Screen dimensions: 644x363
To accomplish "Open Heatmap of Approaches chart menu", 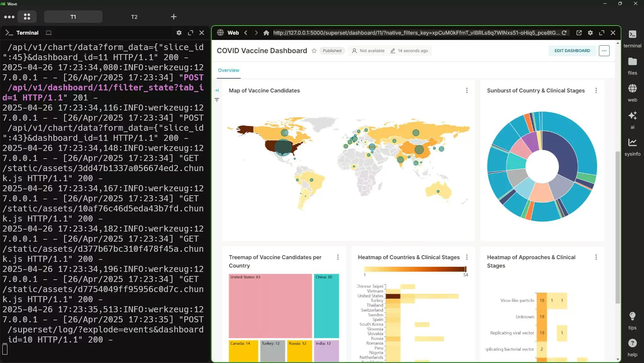I will click(x=596, y=257).
